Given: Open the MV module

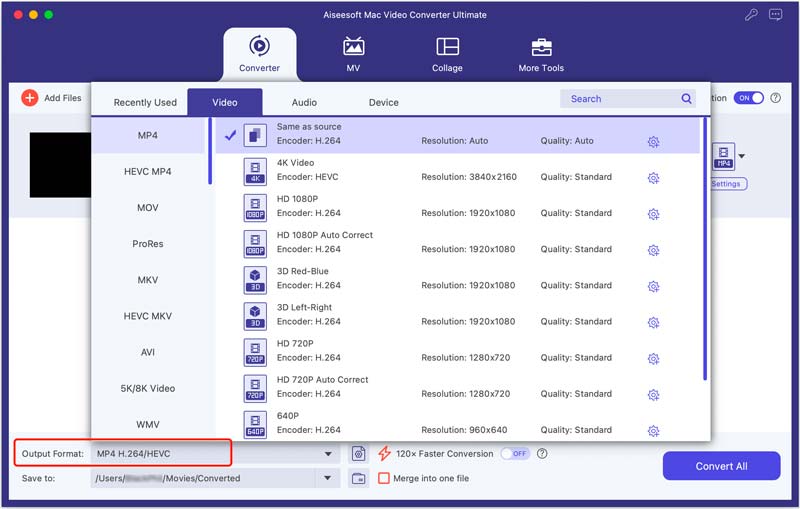Looking at the screenshot, I should (x=353, y=54).
